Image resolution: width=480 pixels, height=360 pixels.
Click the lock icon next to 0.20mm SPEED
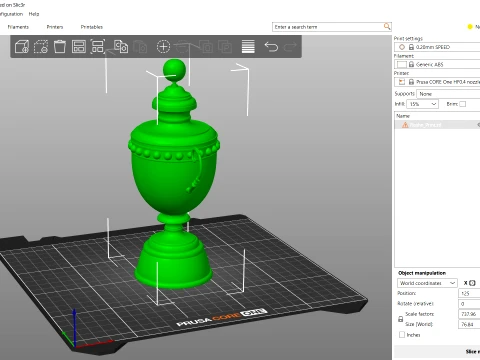pos(411,47)
